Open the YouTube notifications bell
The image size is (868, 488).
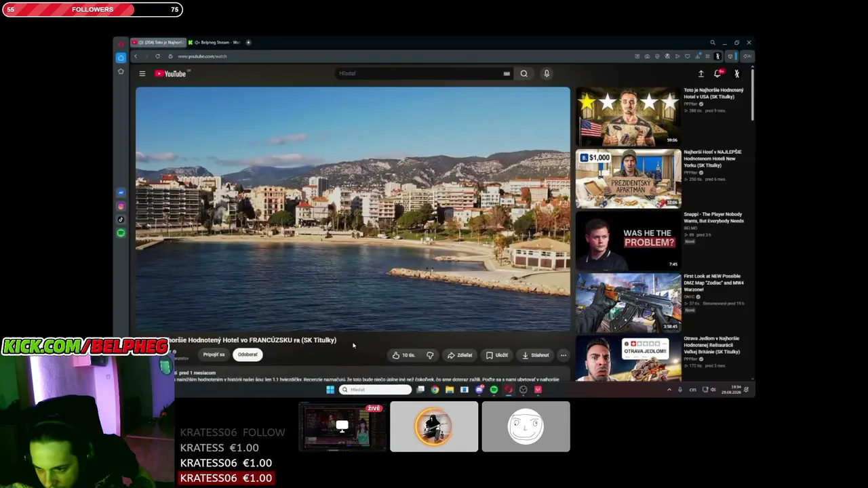point(717,73)
